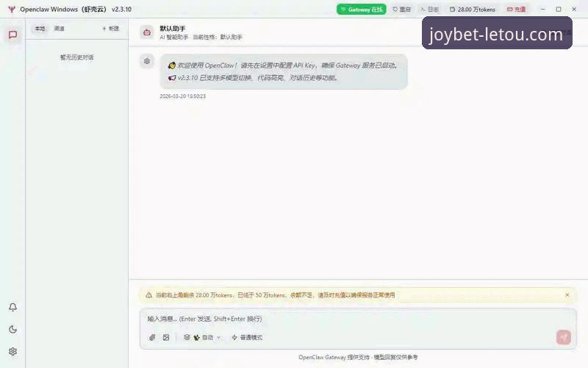Screen dimensions: 588x368
Task: Click the Gateway 在线 status button
Action: 361,10
